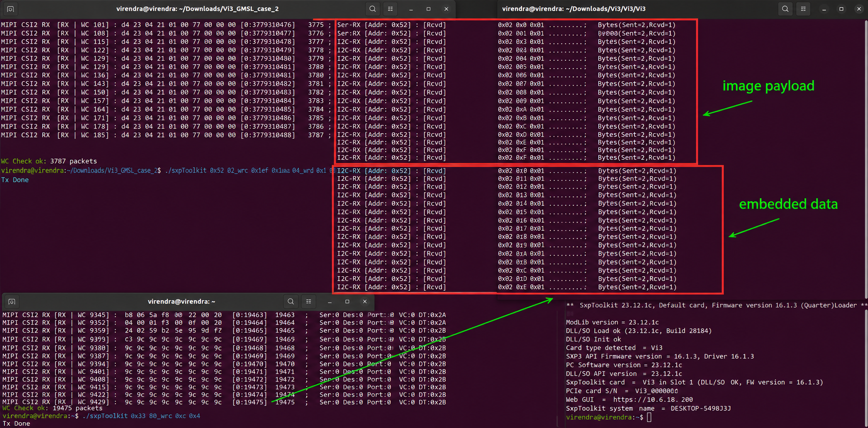Click 'SxpToolkit card = Vi3 in Slot 1' line
This screenshot has height=428, width=868.
[x=694, y=382]
